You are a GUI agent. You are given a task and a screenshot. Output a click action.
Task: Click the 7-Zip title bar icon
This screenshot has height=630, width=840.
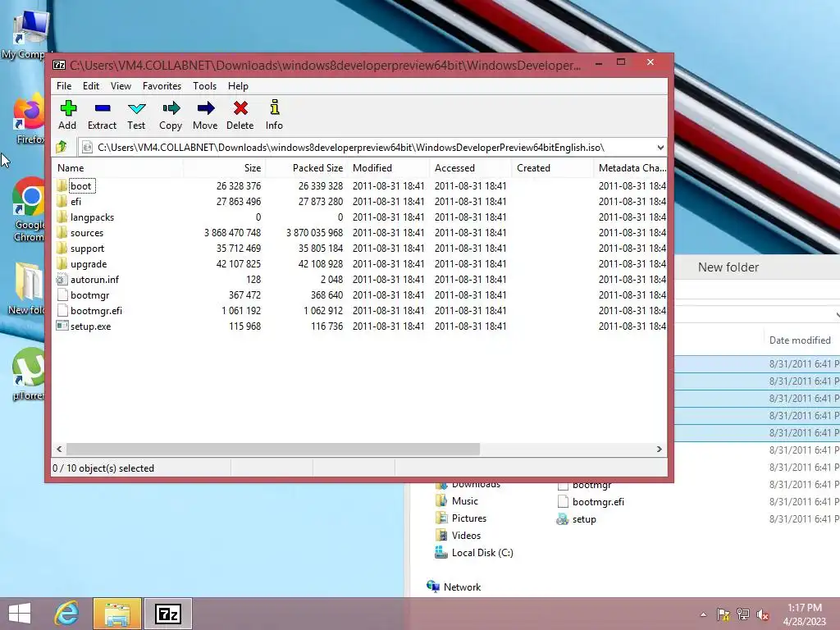pyautogui.click(x=59, y=66)
